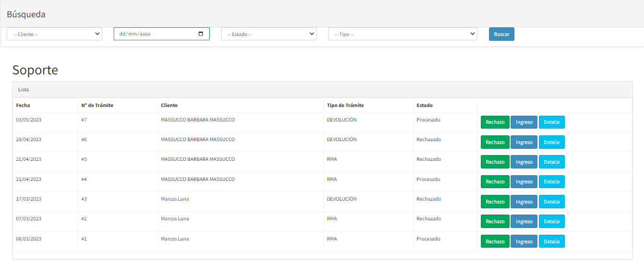Expand the Tipo dropdown filter
Screen dimensions: 644x264
[403, 34]
